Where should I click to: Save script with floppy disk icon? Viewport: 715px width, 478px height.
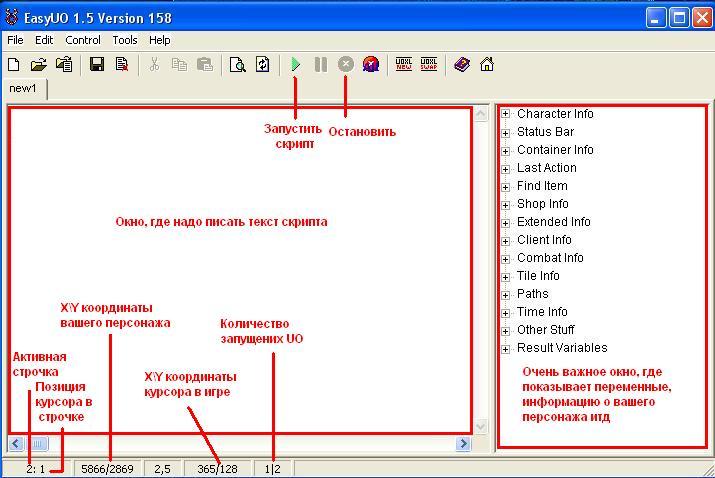[x=97, y=65]
